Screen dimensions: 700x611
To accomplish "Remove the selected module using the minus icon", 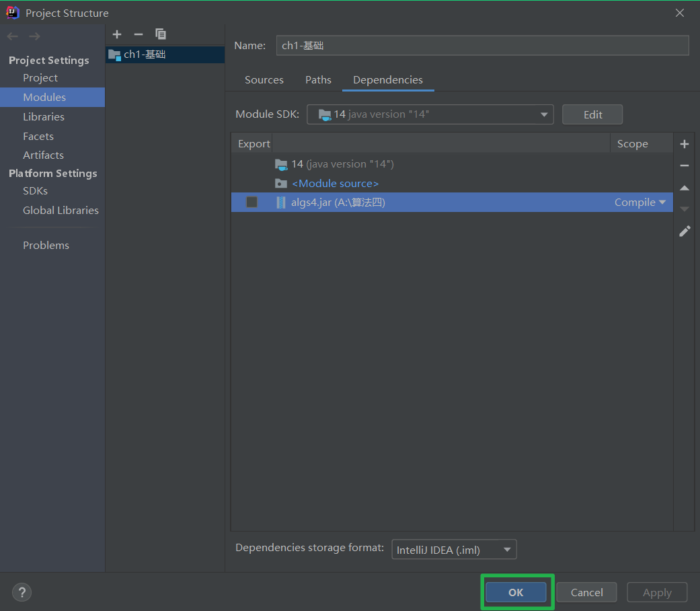I will click(x=139, y=34).
